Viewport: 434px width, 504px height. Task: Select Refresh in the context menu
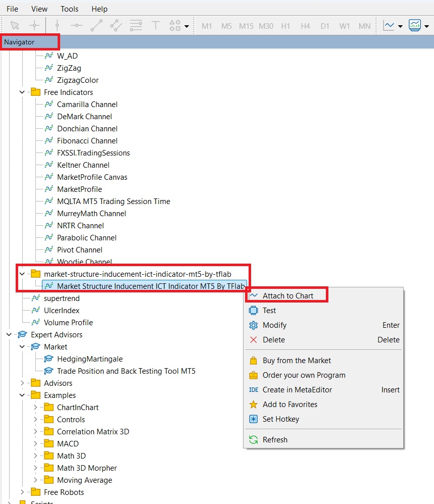pos(275,440)
